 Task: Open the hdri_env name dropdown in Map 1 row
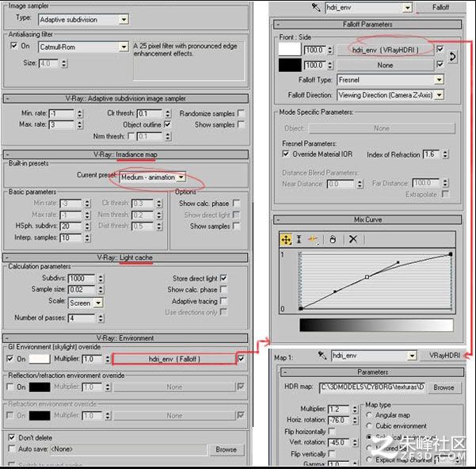[x=412, y=356]
